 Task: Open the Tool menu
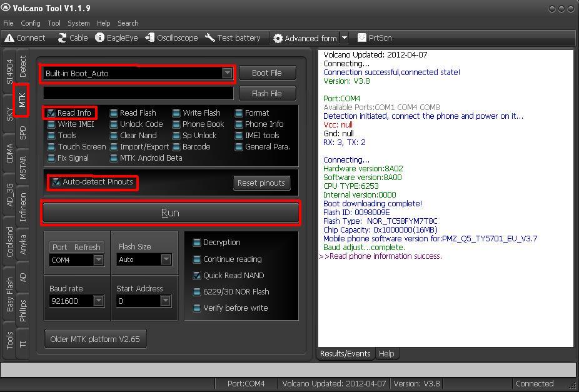click(54, 23)
